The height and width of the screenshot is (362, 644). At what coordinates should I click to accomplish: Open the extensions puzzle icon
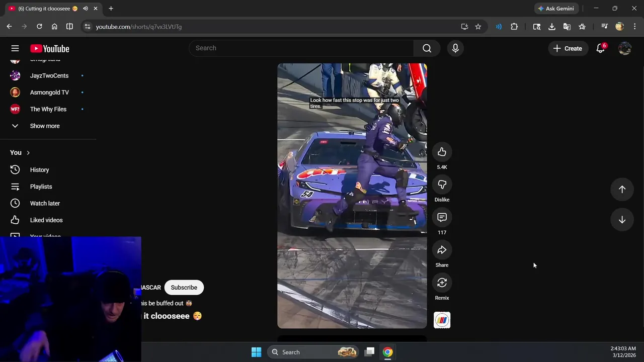tap(514, 27)
